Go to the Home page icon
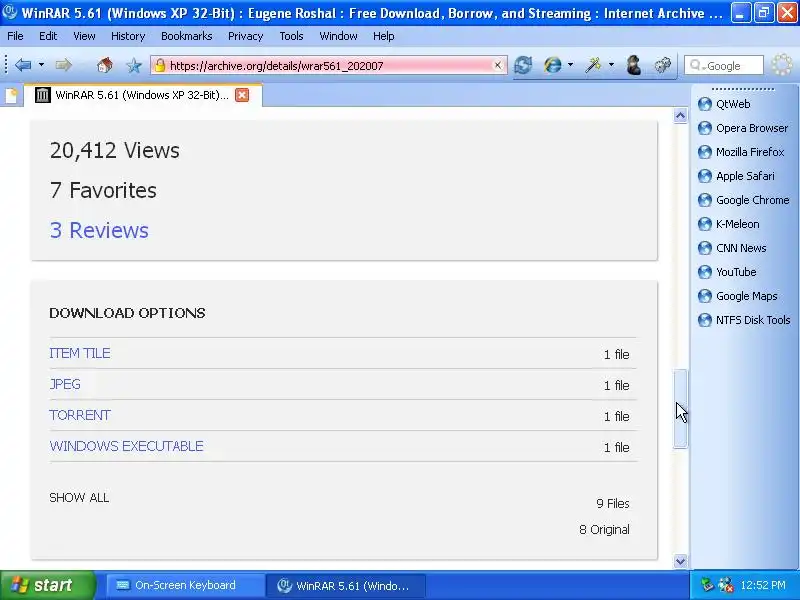The height and width of the screenshot is (600, 800). coord(105,65)
